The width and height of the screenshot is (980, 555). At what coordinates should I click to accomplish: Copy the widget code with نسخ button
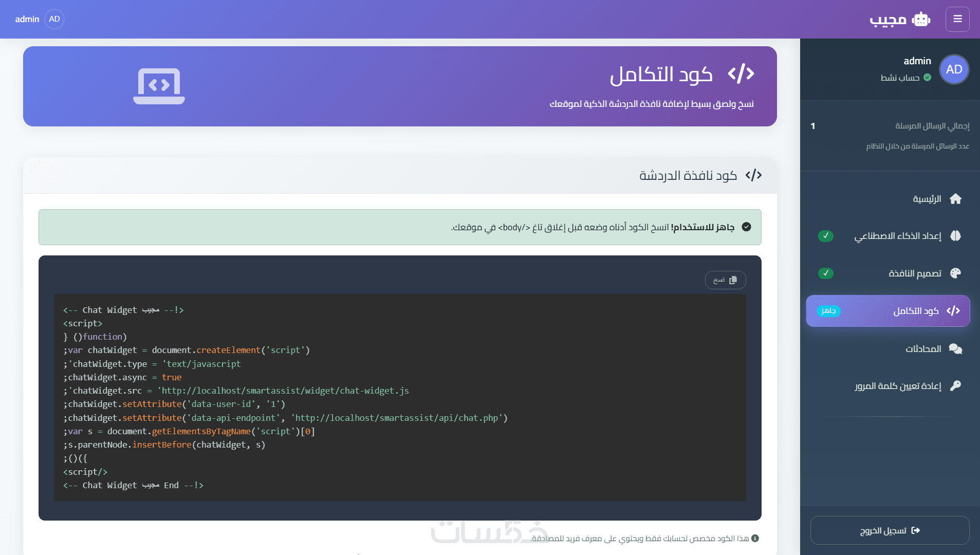725,280
